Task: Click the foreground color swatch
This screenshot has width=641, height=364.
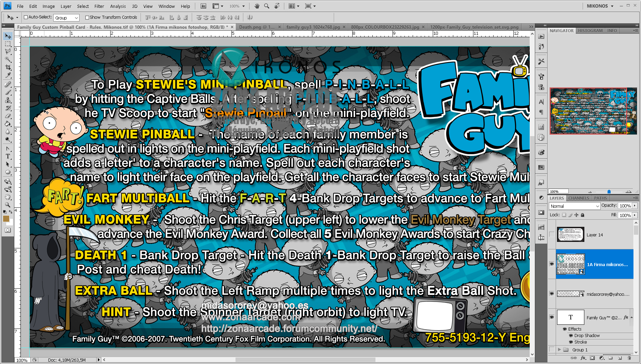Action: (x=6, y=219)
